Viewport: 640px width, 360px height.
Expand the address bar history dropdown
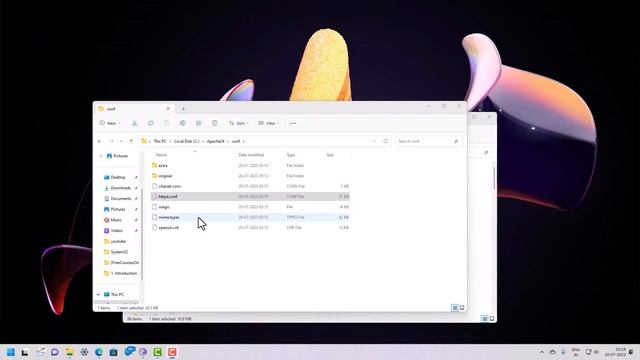[x=374, y=141]
